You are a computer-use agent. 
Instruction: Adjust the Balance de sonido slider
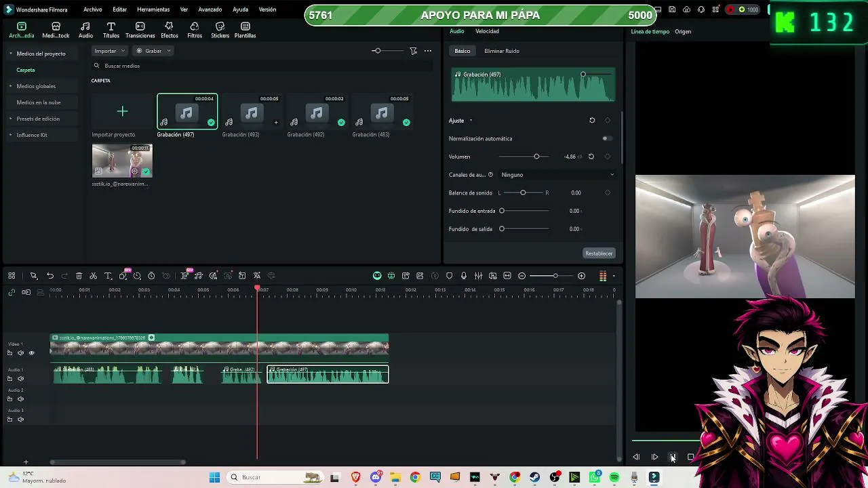click(523, 192)
